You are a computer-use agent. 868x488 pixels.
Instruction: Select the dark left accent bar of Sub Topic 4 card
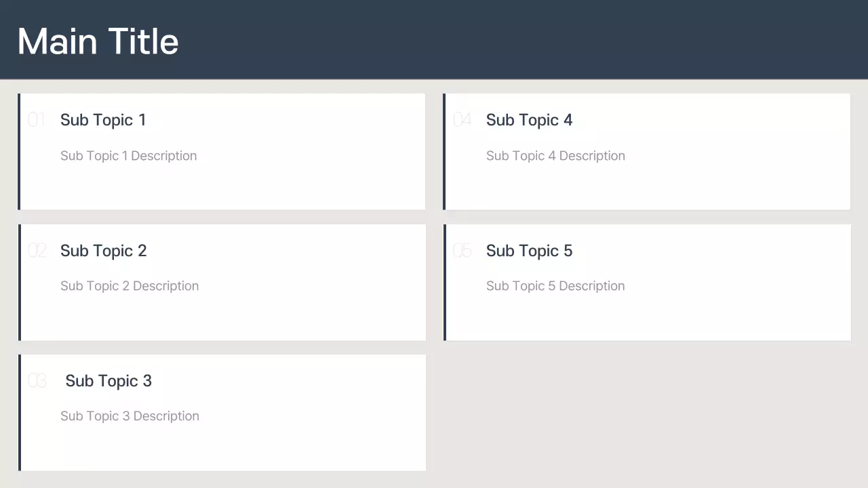point(444,152)
